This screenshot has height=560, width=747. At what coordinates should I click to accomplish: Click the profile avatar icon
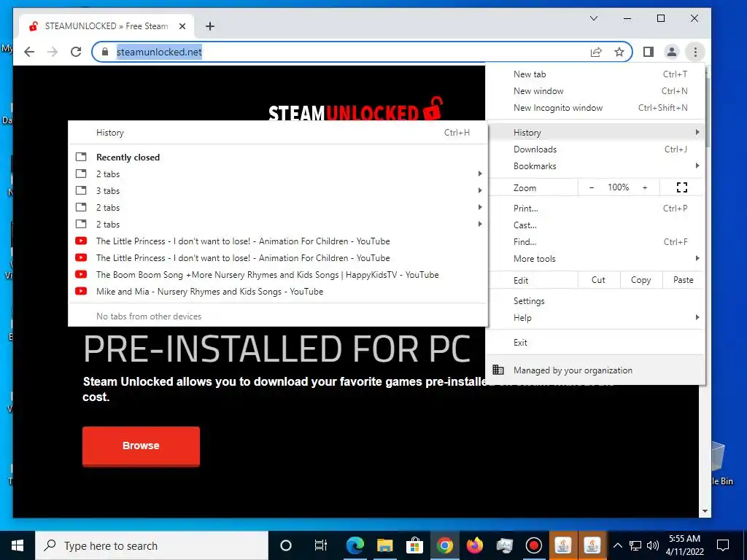click(672, 52)
